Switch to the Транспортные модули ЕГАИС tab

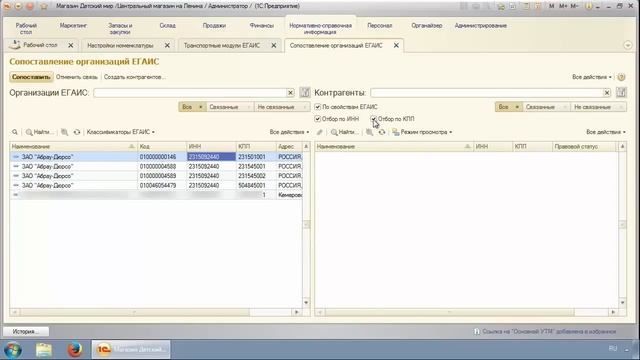(222, 46)
